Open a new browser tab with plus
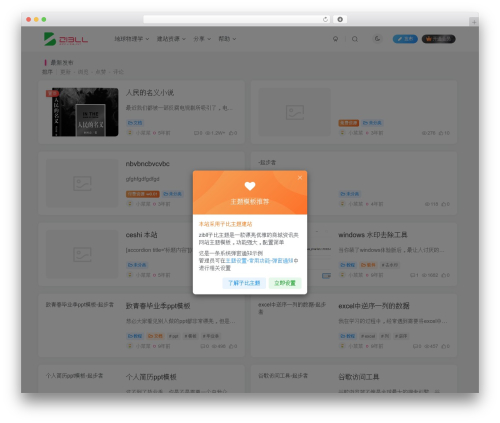 474,22
